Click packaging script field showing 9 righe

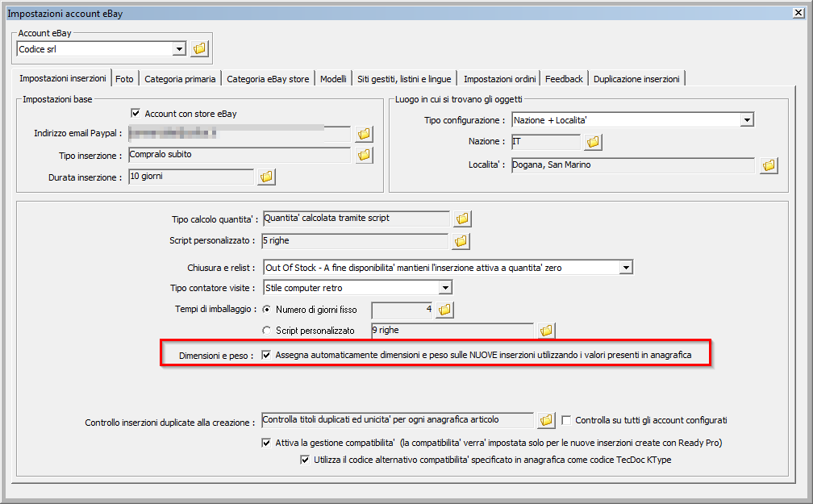point(452,331)
